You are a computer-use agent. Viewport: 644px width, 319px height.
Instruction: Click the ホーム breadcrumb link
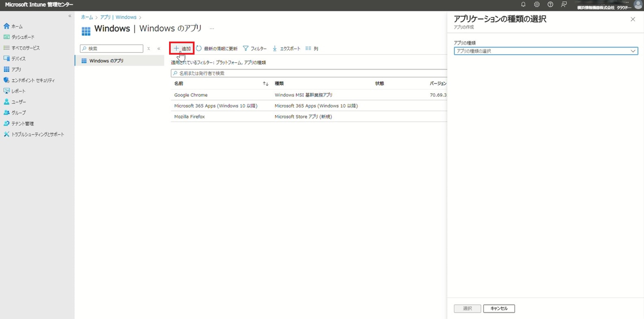coord(87,17)
